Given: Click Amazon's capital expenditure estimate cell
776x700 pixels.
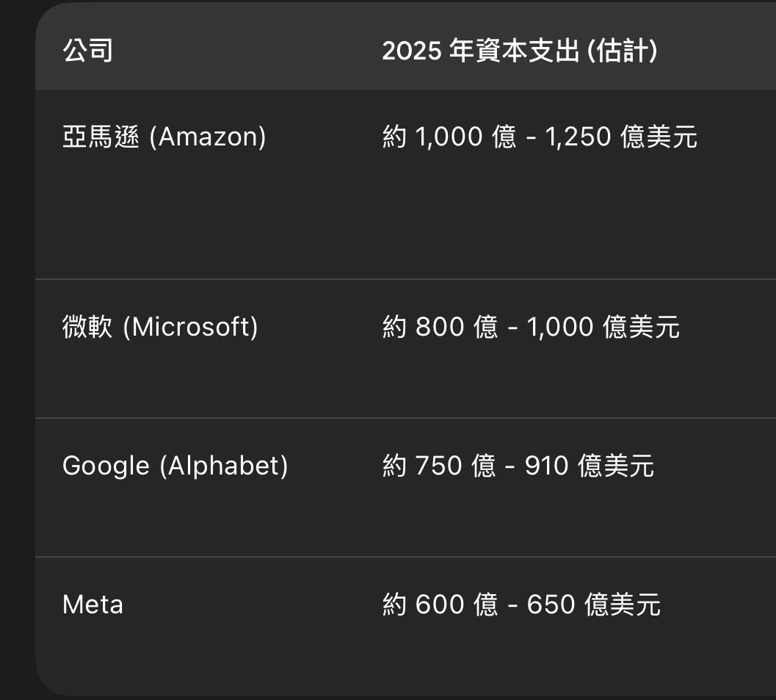Looking at the screenshot, I should pyautogui.click(x=540, y=137).
